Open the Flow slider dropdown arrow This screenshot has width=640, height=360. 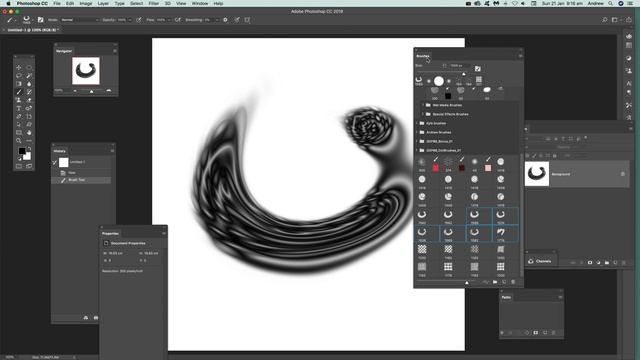pyautogui.click(x=169, y=20)
